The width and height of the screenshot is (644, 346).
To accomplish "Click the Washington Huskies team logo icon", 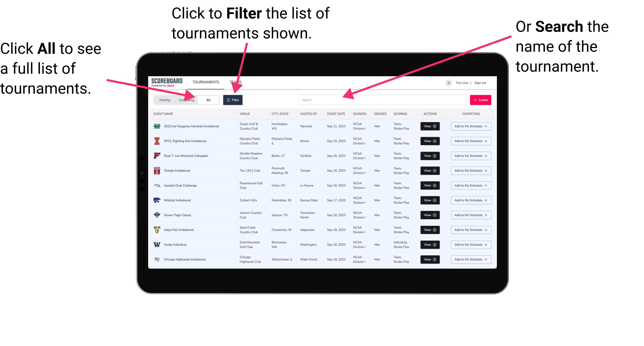I will point(157,245).
